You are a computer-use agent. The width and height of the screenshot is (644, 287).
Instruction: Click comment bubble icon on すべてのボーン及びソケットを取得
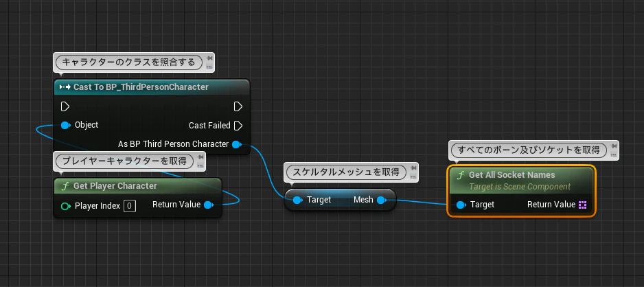pyautogui.click(x=614, y=154)
